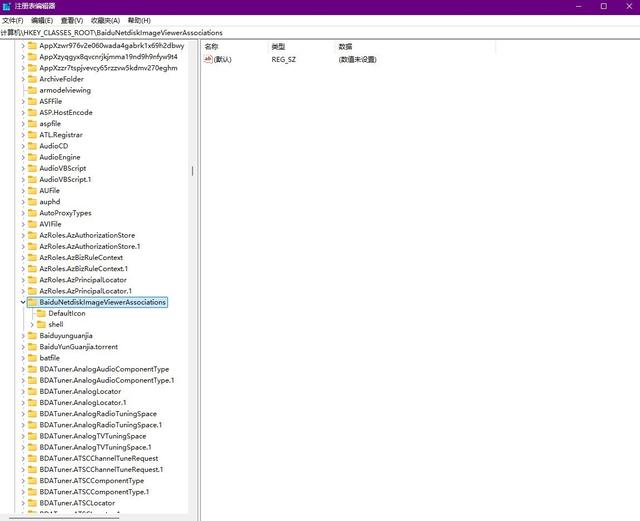Select the AzRoles.AzAuthorizationStore key
The height and width of the screenshot is (521, 640).
coord(87,236)
